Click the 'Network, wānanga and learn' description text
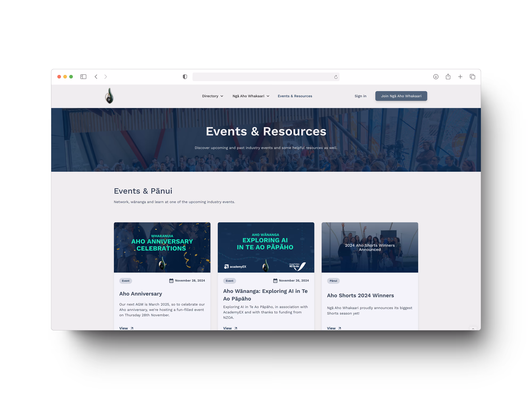This screenshot has height=399, width=532. click(174, 202)
